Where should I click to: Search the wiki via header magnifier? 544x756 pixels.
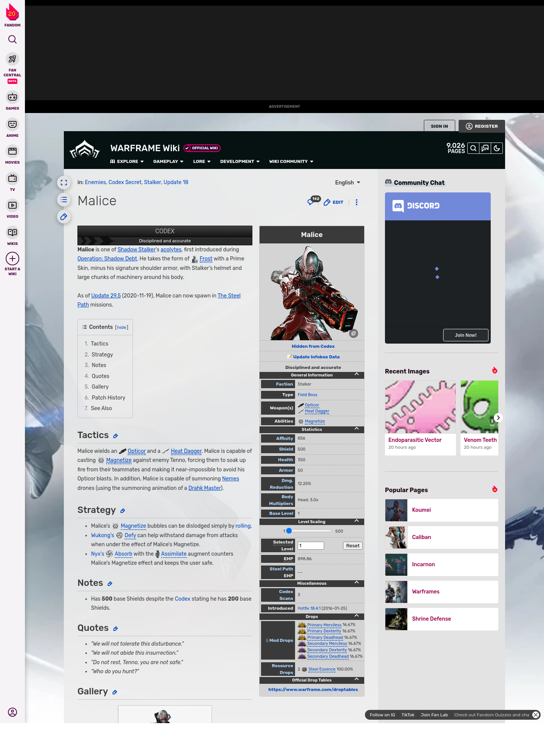click(473, 148)
